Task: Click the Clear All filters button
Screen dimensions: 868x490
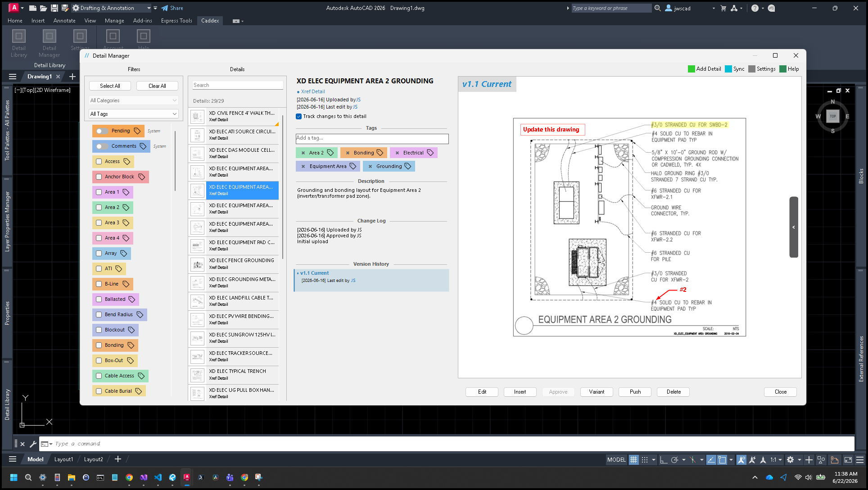Action: tap(157, 86)
